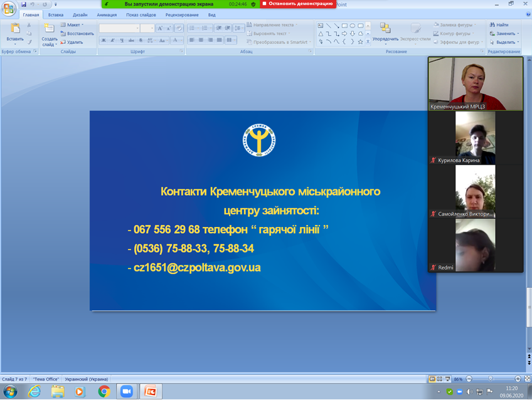Expand the Select (Выделить) dropdown
Image resolution: width=532 pixels, height=400 pixels.
(x=504, y=42)
